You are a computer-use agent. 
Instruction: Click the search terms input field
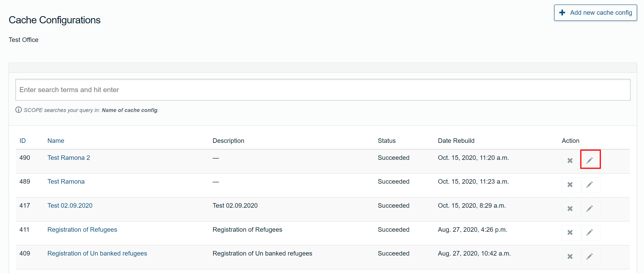[322, 90]
